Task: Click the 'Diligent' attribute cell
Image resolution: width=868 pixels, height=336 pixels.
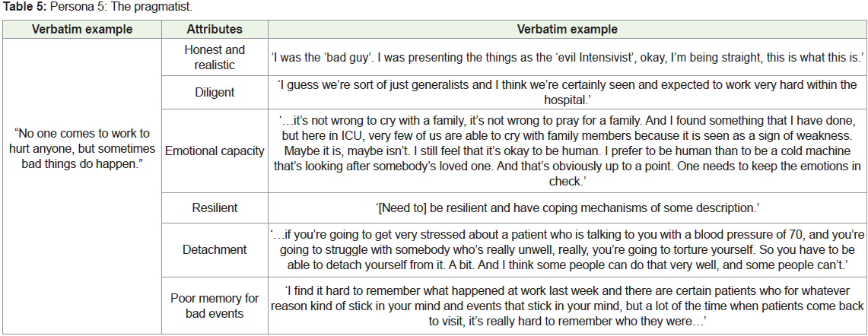Action: (215, 92)
